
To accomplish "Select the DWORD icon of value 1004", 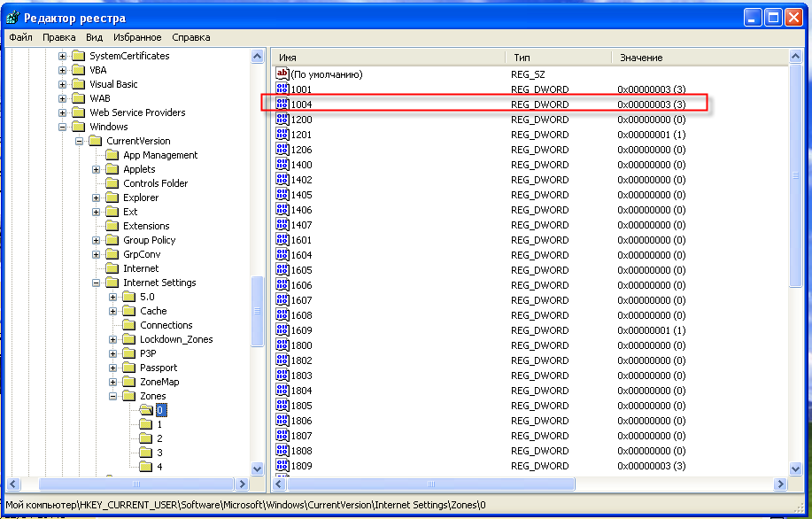I will (x=282, y=104).
